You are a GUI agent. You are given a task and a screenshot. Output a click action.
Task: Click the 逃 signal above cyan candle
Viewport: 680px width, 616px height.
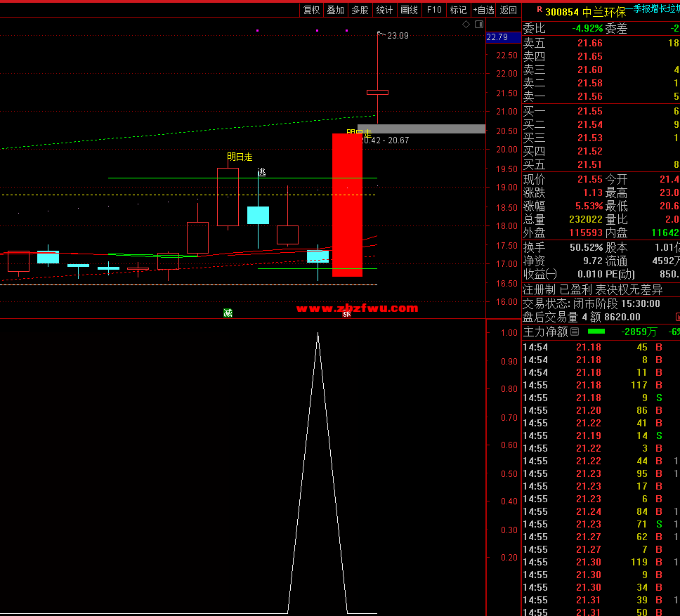click(x=261, y=172)
